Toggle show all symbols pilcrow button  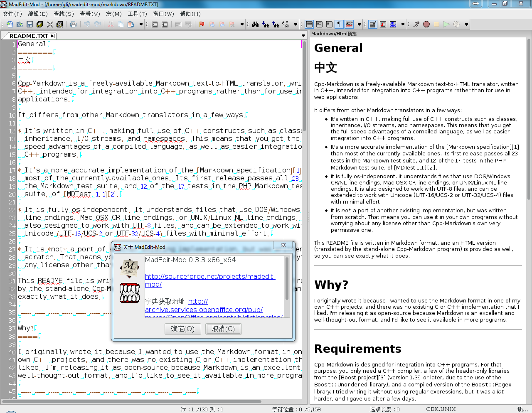coord(339,25)
